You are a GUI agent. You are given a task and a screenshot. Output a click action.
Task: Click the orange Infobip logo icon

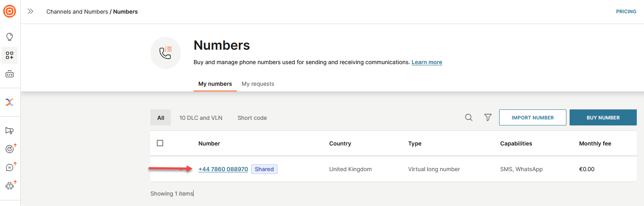click(10, 11)
